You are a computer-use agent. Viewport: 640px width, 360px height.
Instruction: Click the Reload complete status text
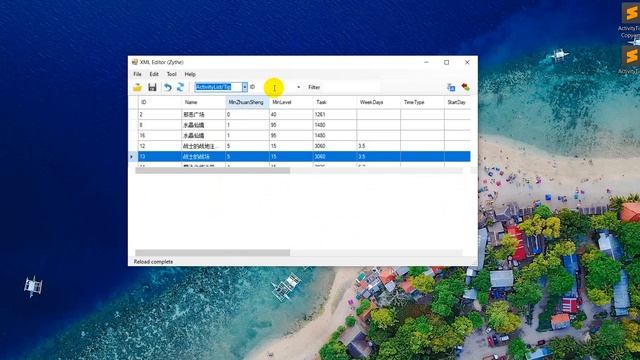point(153,262)
